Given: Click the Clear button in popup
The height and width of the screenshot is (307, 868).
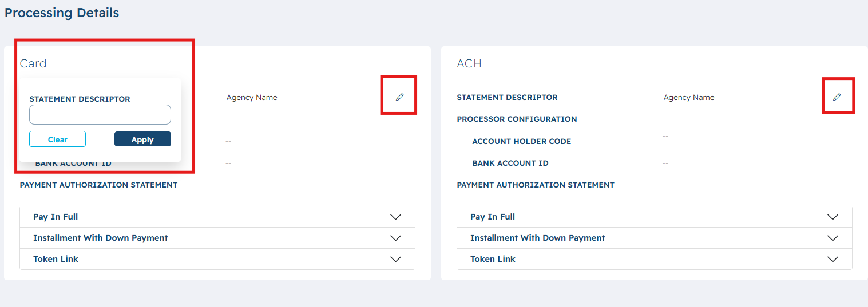Looking at the screenshot, I should point(57,139).
